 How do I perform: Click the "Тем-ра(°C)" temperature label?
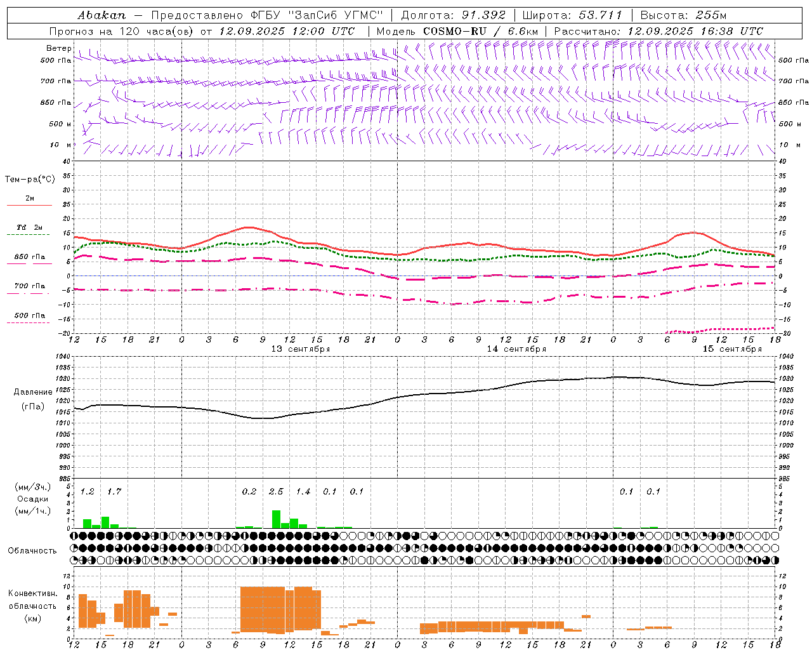point(30,180)
